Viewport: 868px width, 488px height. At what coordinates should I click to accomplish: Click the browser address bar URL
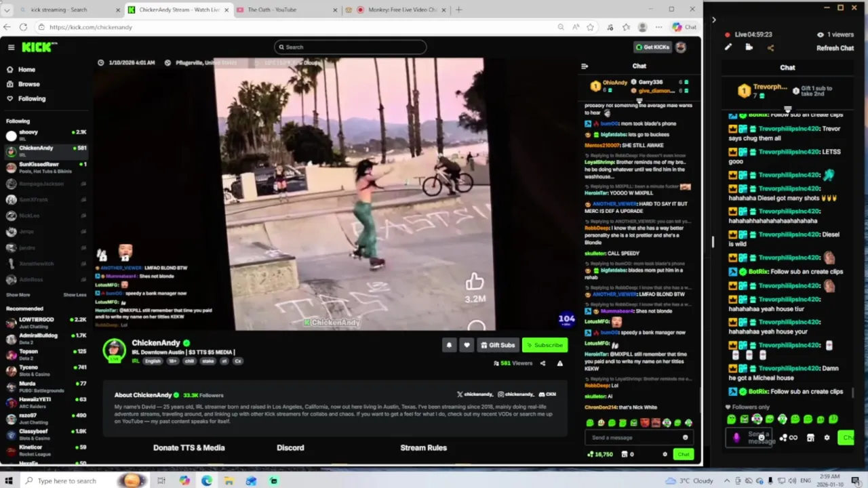[91, 27]
